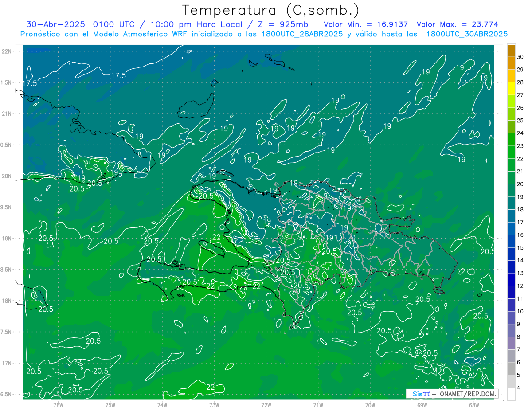
Task: Click the color scale label "21"
Action: click(x=520, y=172)
